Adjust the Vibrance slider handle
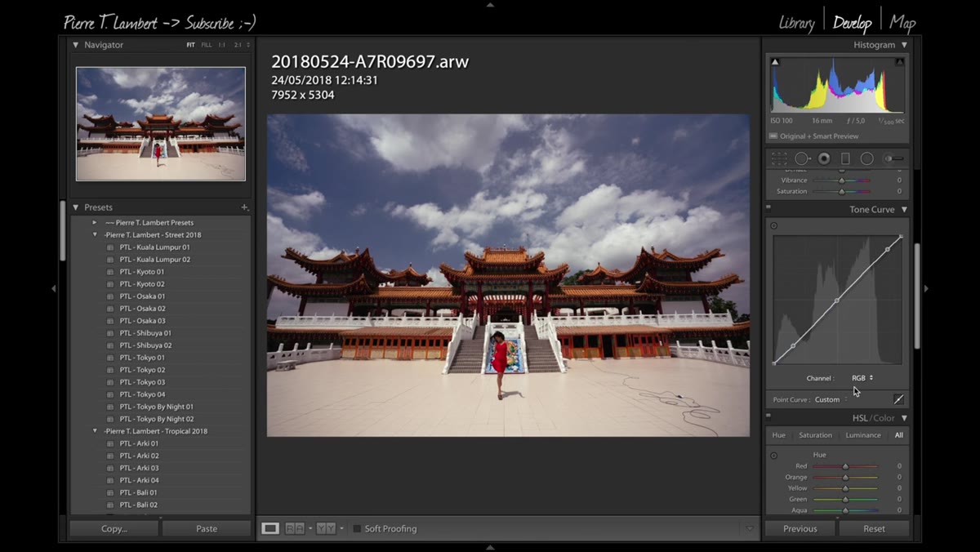Viewport: 980px width, 552px height. tap(841, 180)
